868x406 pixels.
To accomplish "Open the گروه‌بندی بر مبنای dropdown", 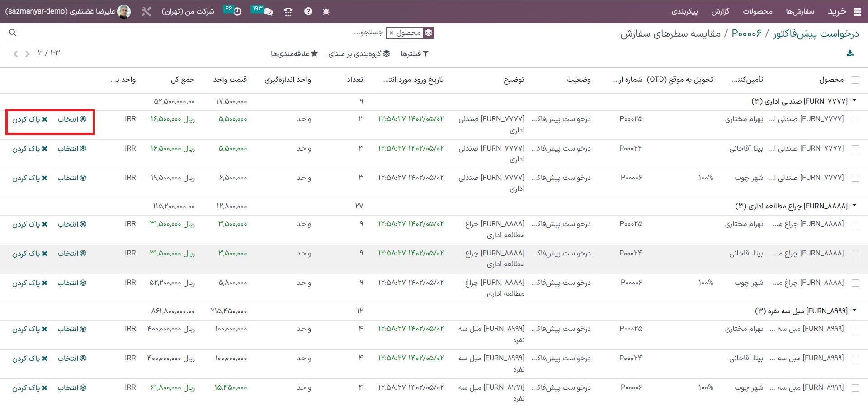I will (x=359, y=54).
